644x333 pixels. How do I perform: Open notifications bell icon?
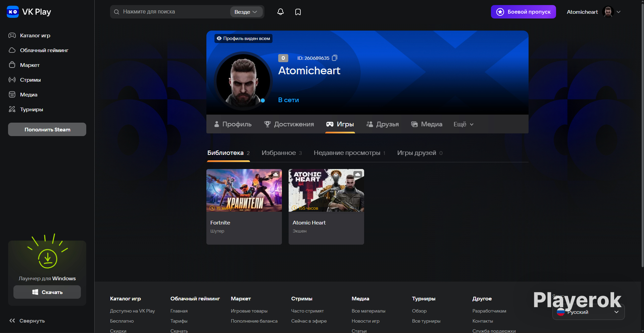click(x=281, y=12)
